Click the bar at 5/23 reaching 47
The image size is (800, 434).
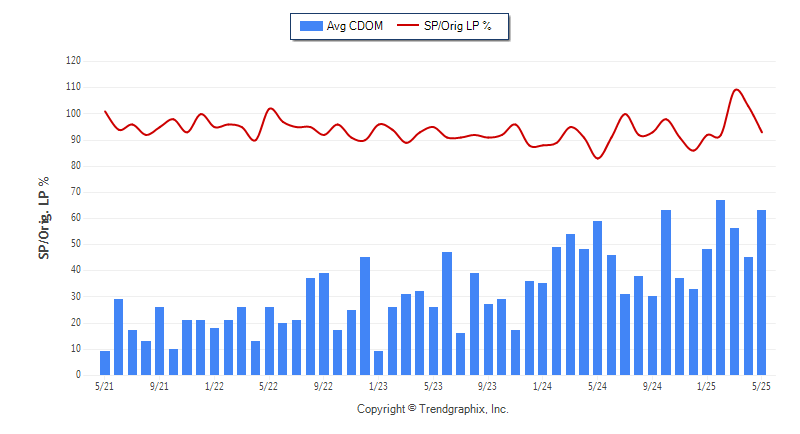tap(447, 314)
